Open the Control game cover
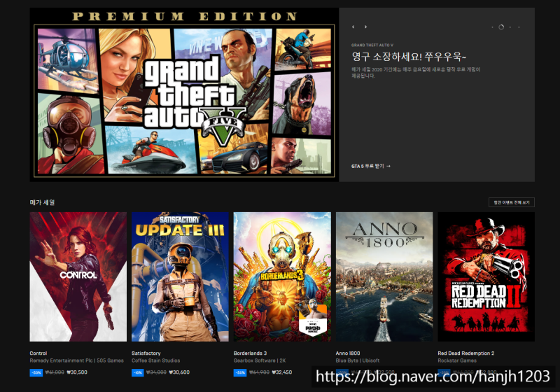Image resolution: width=560 pixels, height=392 pixels. (78, 276)
